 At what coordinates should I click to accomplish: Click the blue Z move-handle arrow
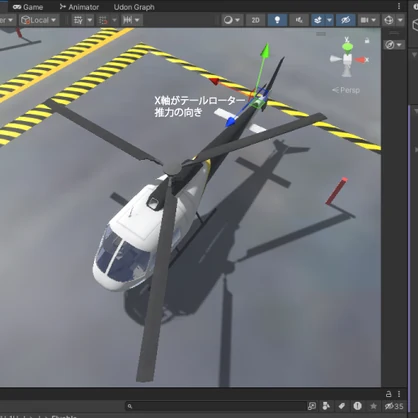click(x=231, y=121)
